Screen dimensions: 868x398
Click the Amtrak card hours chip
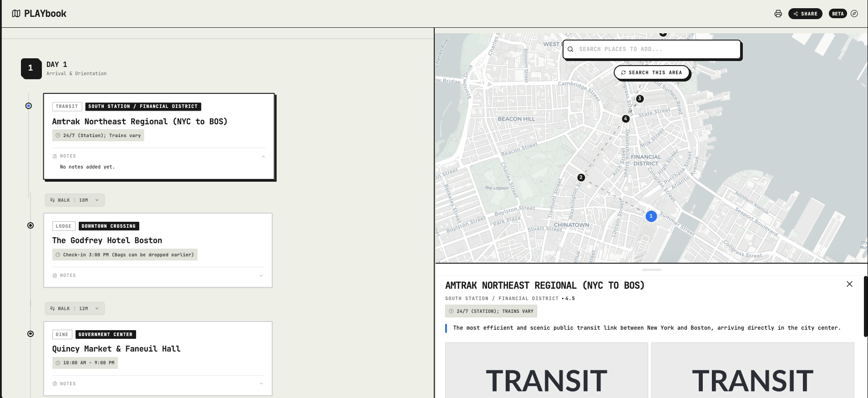[98, 135]
